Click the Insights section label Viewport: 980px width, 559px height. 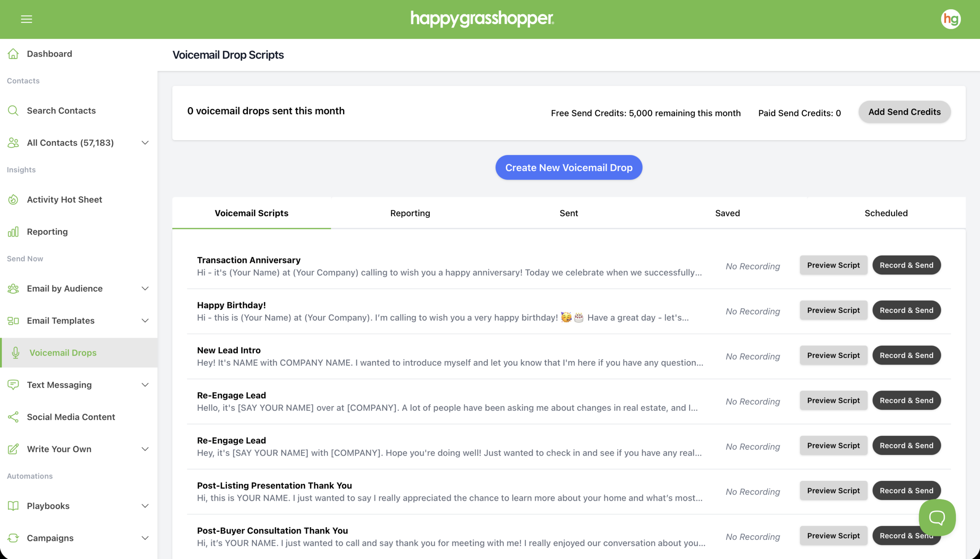pyautogui.click(x=21, y=170)
